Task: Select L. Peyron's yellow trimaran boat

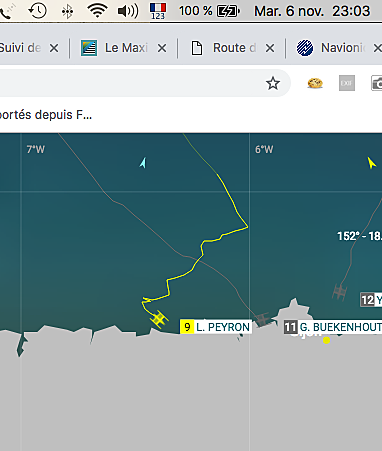Action: (x=159, y=319)
